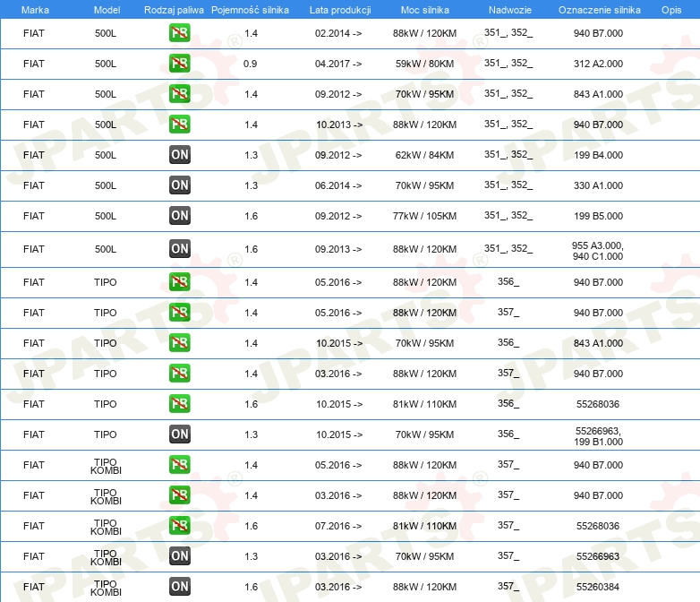The height and width of the screenshot is (602, 700).
Task: Select engine code 55260384
Action: point(598,587)
